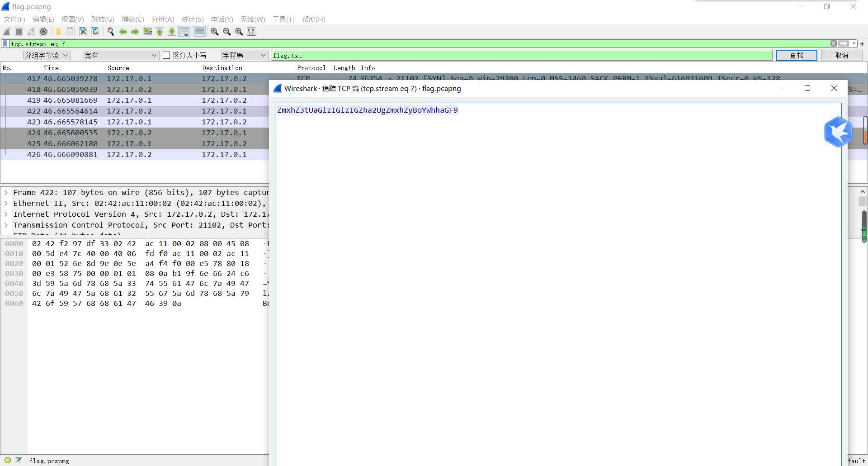Click the capture options gear icon
The image size is (868, 466).
[x=43, y=32]
